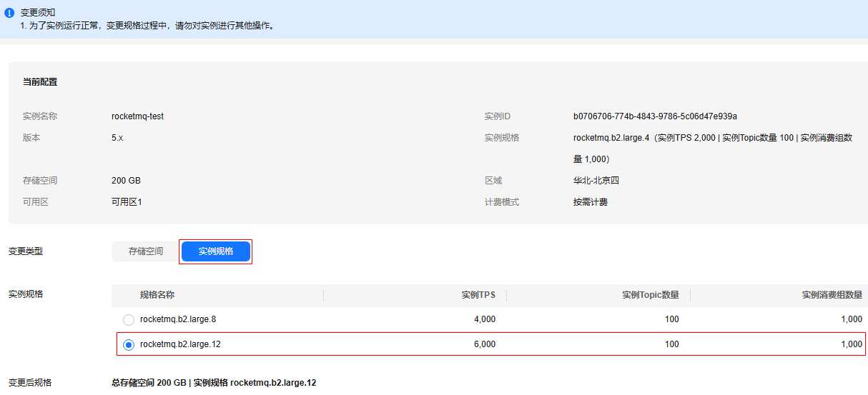Click the 实例ID field label

click(x=498, y=116)
